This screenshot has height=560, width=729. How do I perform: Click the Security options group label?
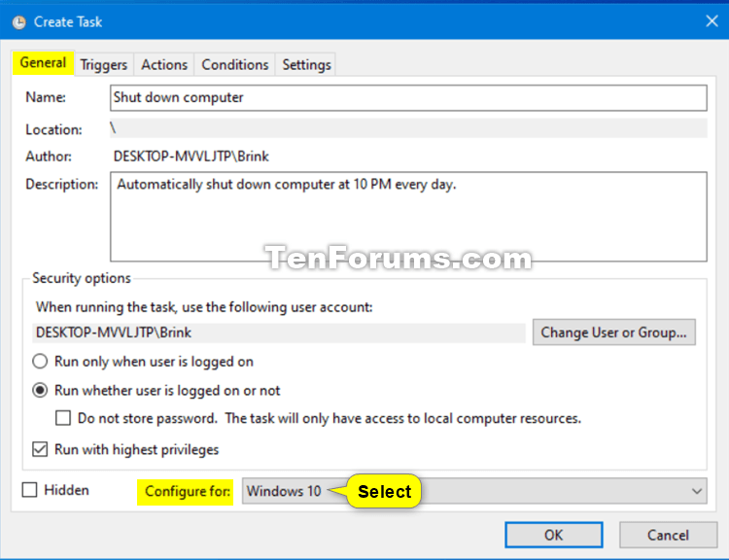(82, 278)
